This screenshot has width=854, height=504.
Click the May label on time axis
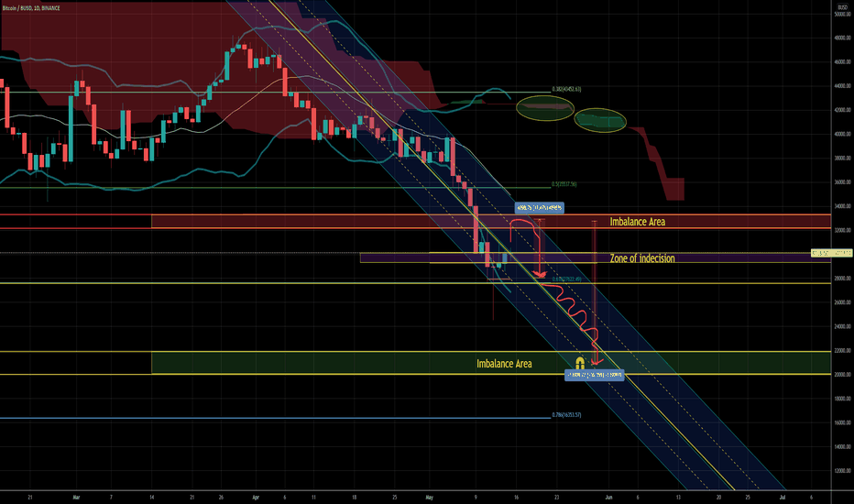click(x=429, y=498)
